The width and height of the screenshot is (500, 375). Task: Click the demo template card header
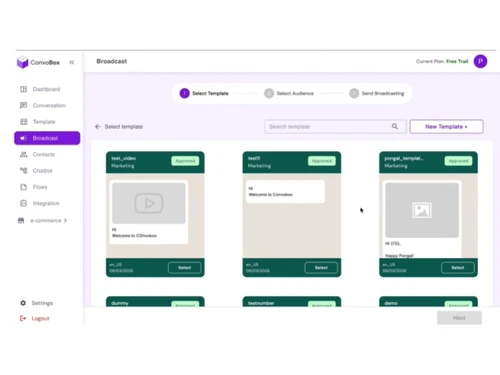point(428,302)
